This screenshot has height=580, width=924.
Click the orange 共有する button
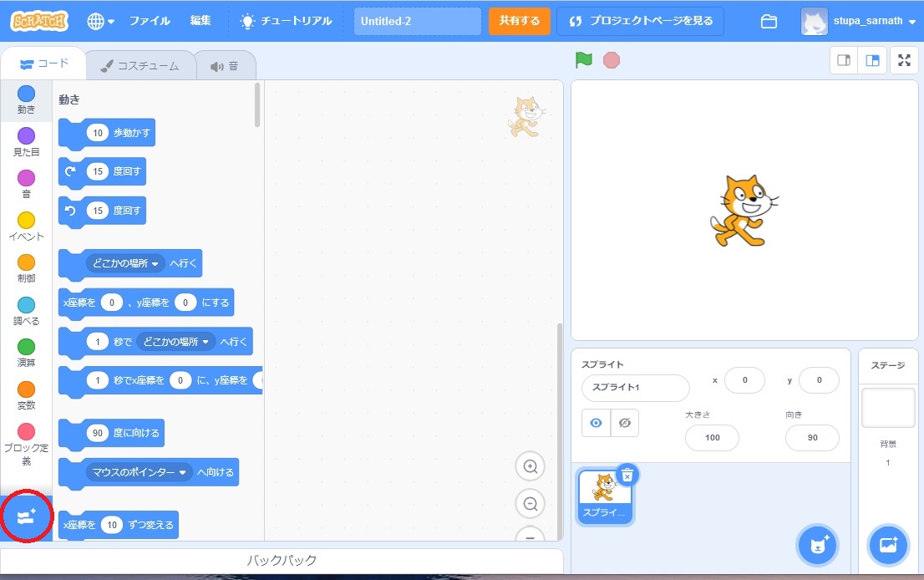coord(519,21)
